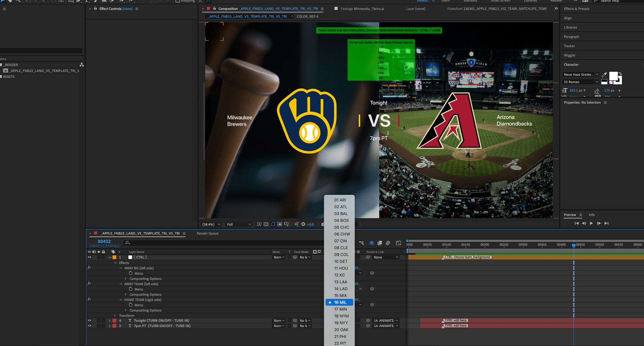Switch to the Flowchart tab
The height and width of the screenshot is (346, 644).
coord(497,9)
